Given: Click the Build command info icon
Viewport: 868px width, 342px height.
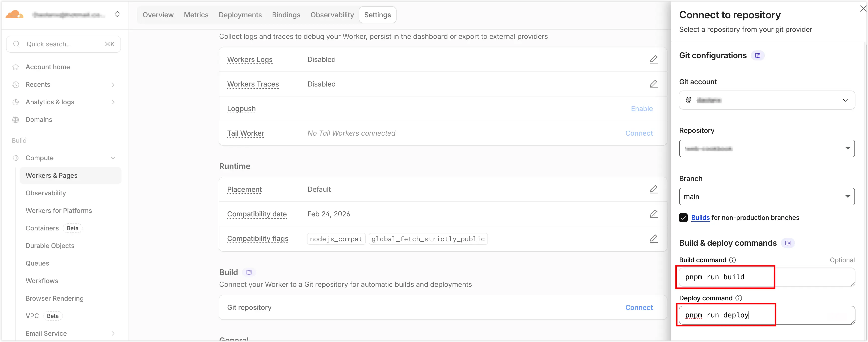Looking at the screenshot, I should [732, 260].
